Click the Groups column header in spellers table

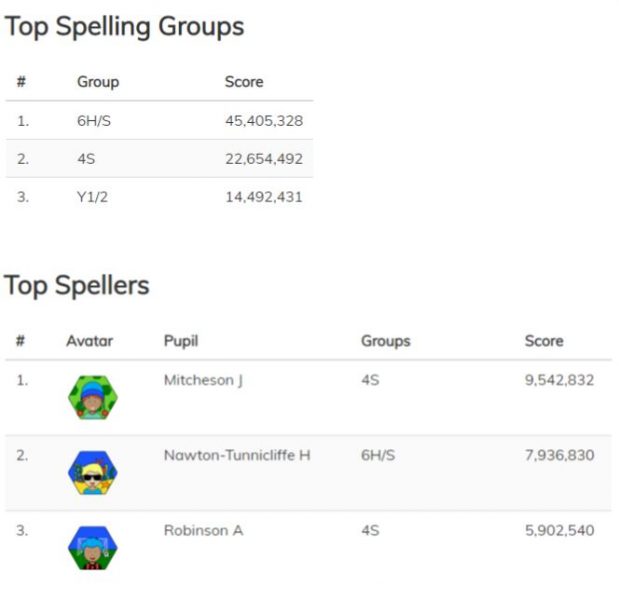tap(386, 341)
